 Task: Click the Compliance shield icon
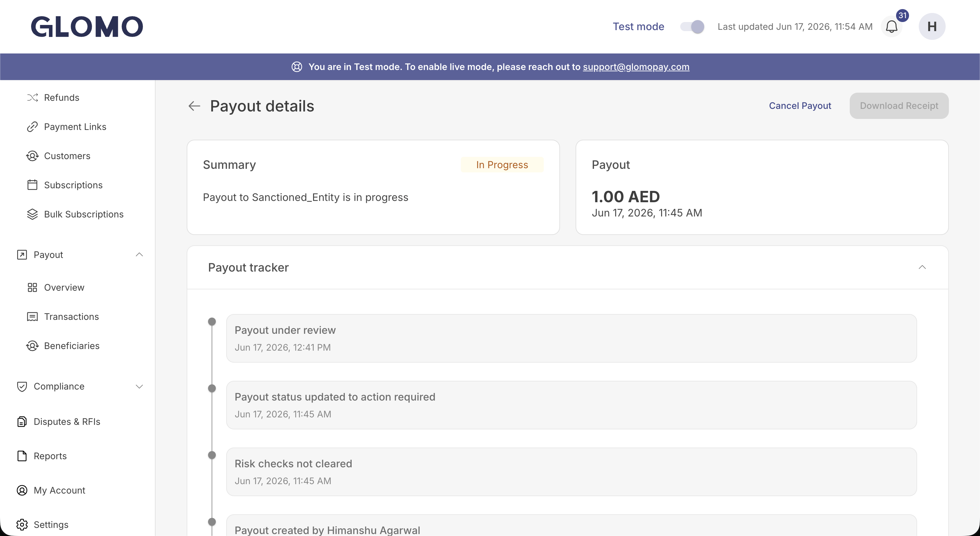coord(22,387)
